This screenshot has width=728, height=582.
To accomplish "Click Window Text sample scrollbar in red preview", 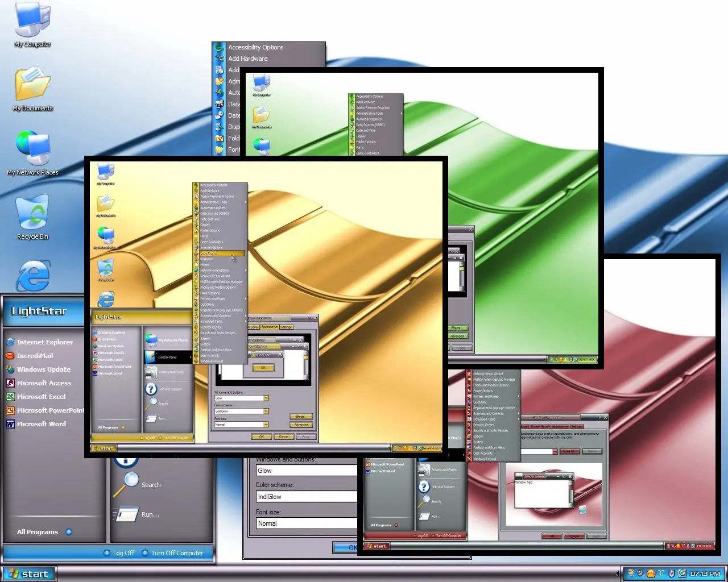I will tap(571, 493).
